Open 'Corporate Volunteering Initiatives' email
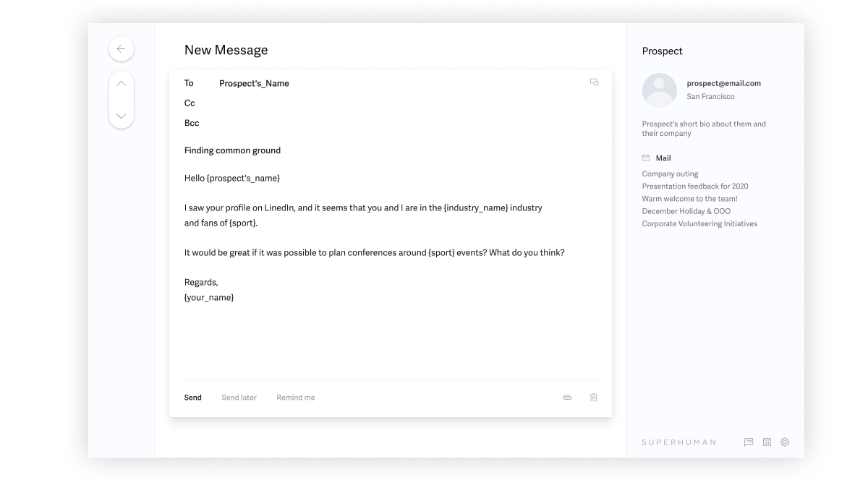 pyautogui.click(x=699, y=223)
